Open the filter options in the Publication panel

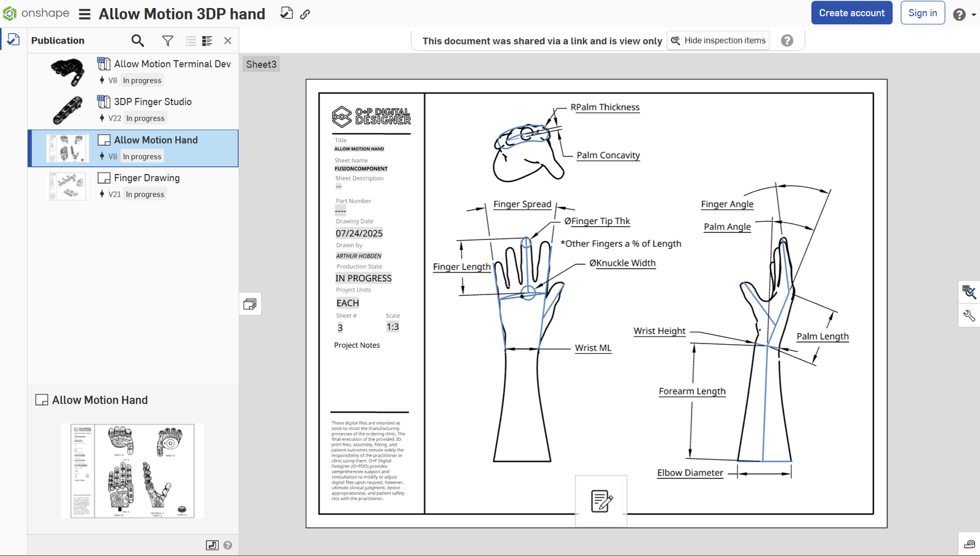click(167, 40)
